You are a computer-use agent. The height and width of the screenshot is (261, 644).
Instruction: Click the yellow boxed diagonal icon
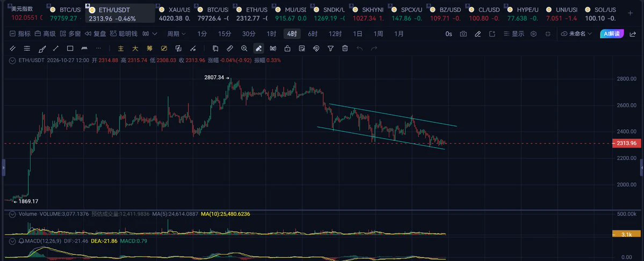pyautogui.click(x=164, y=48)
